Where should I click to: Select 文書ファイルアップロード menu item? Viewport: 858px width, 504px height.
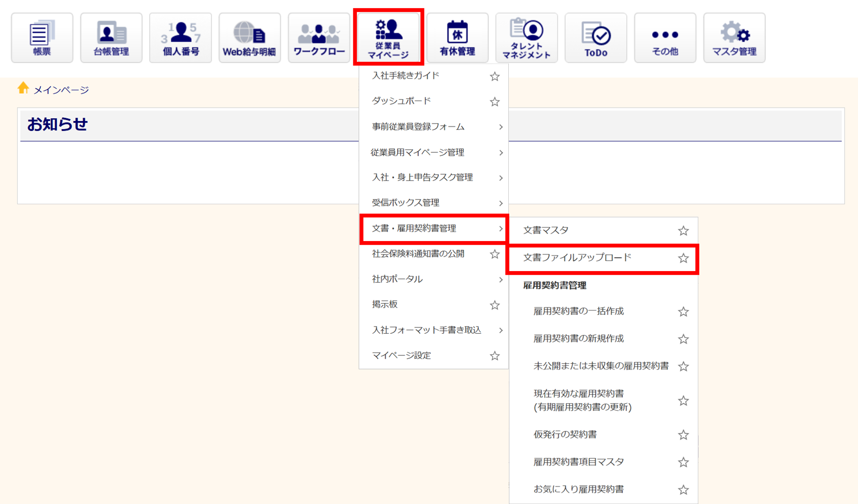pyautogui.click(x=577, y=258)
